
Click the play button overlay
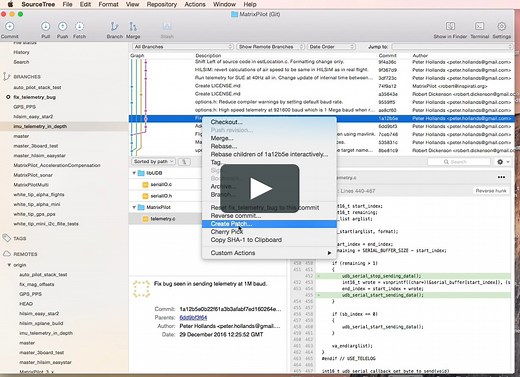pyautogui.click(x=260, y=188)
